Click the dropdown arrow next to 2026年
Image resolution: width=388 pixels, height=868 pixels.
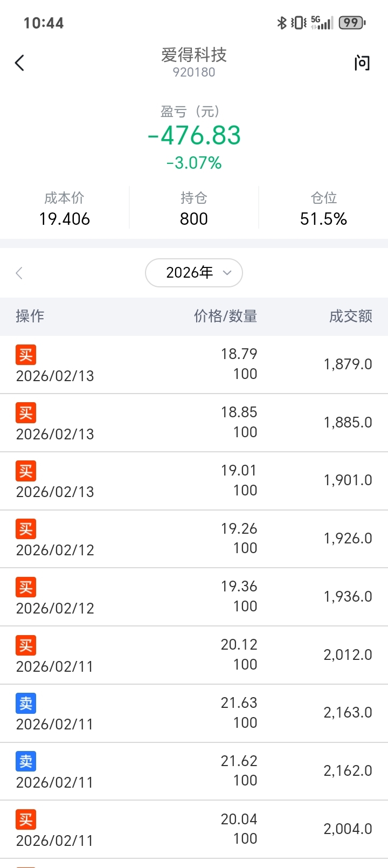coord(227,273)
